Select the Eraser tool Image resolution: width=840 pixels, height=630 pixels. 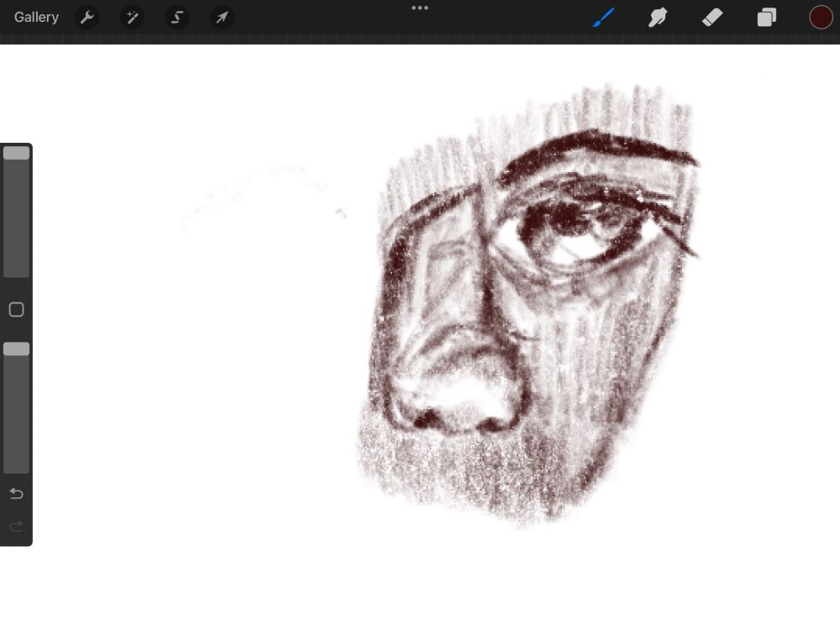712,17
